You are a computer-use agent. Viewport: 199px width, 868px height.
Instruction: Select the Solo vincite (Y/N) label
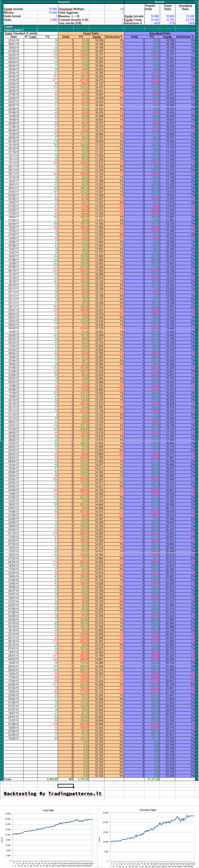click(70, 23)
